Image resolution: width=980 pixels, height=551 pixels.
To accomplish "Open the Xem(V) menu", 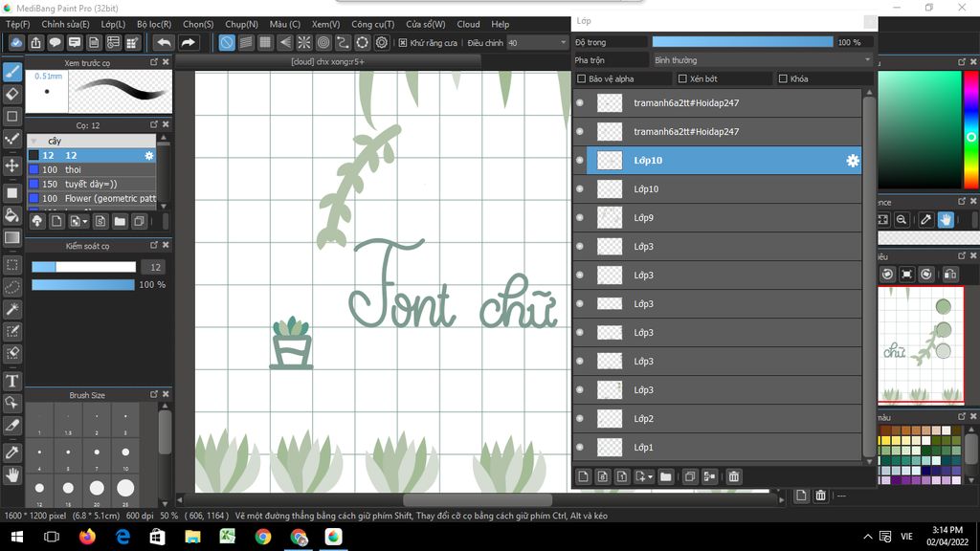I will click(x=325, y=24).
